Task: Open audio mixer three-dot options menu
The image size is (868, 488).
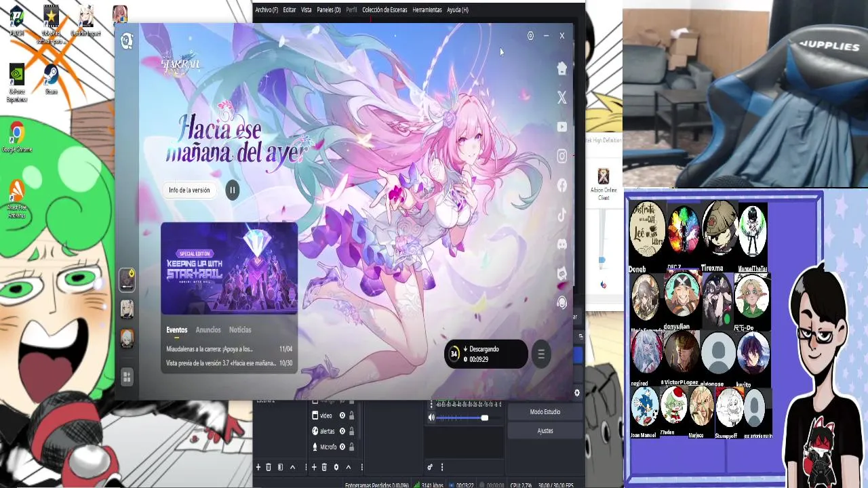Action: [442, 467]
